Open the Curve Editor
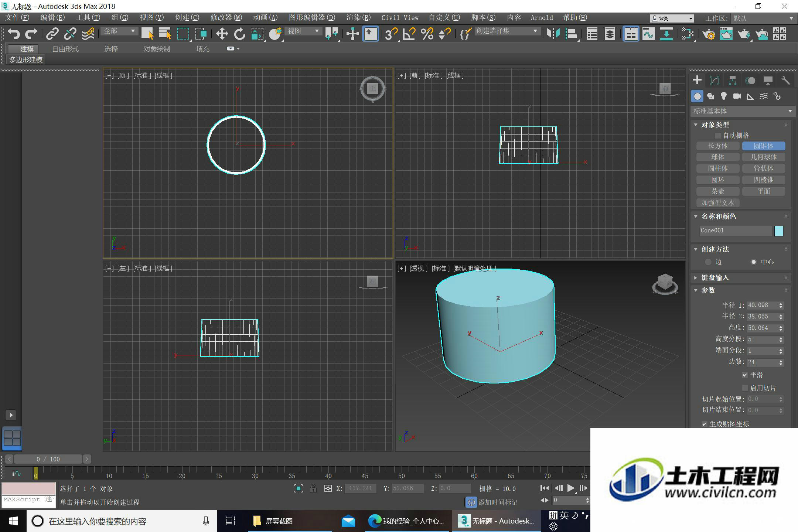 tap(648, 34)
